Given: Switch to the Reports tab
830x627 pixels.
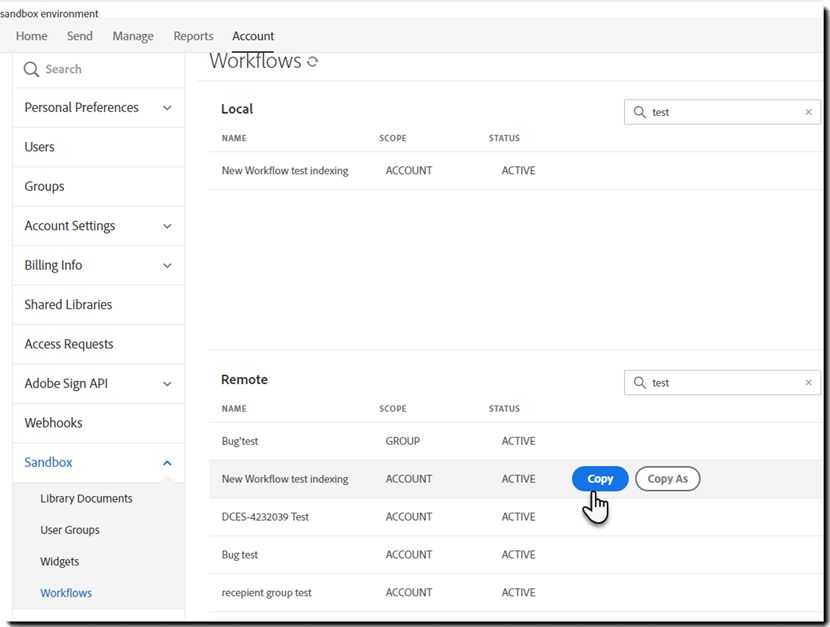Looking at the screenshot, I should [x=193, y=36].
